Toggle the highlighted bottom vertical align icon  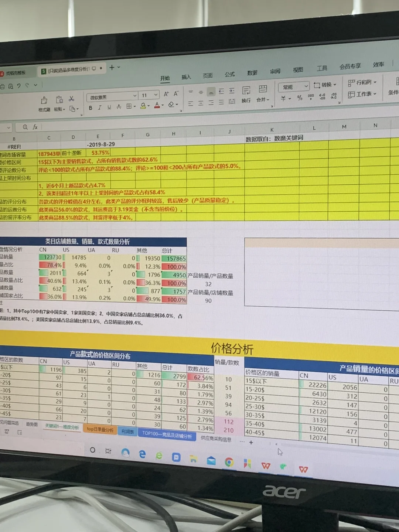pos(211,92)
